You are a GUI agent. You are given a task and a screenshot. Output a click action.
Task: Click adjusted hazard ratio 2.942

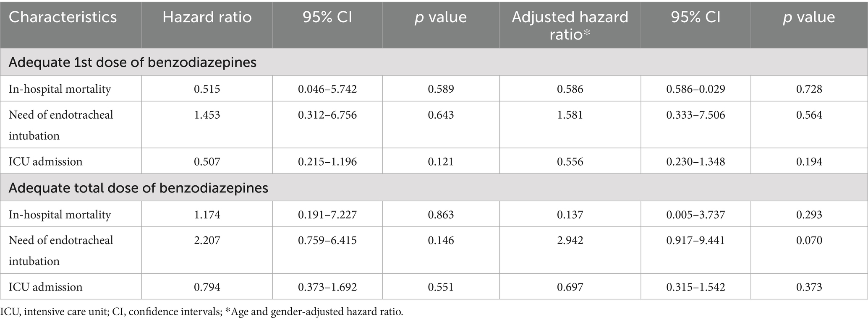[x=570, y=240]
